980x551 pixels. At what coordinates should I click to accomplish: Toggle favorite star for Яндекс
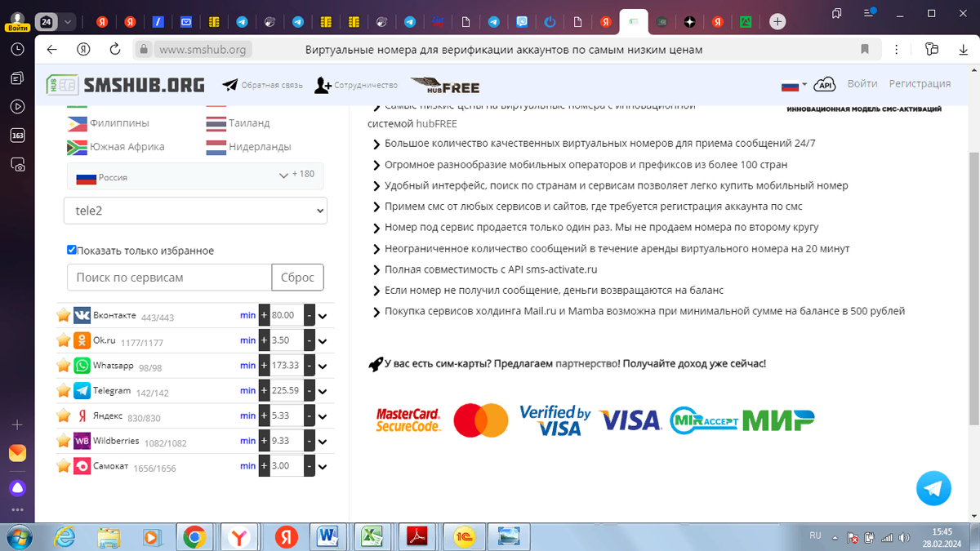[63, 416]
